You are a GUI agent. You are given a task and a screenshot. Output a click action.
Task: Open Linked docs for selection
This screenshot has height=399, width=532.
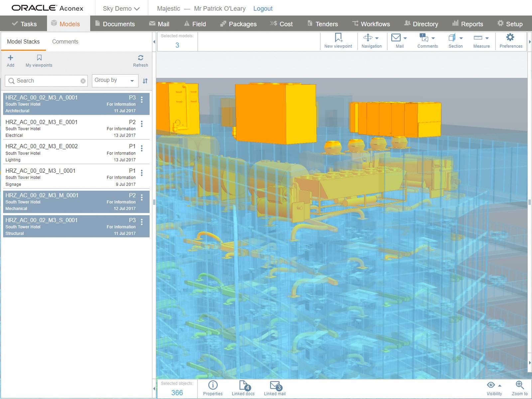click(243, 386)
